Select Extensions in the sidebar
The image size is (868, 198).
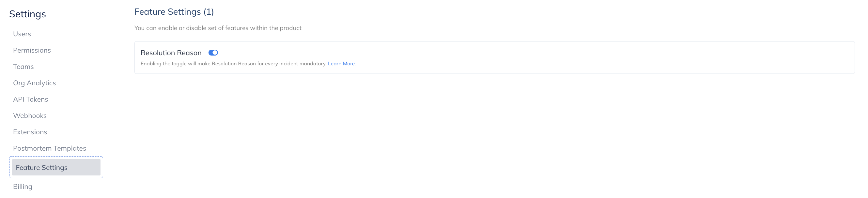coord(30,132)
